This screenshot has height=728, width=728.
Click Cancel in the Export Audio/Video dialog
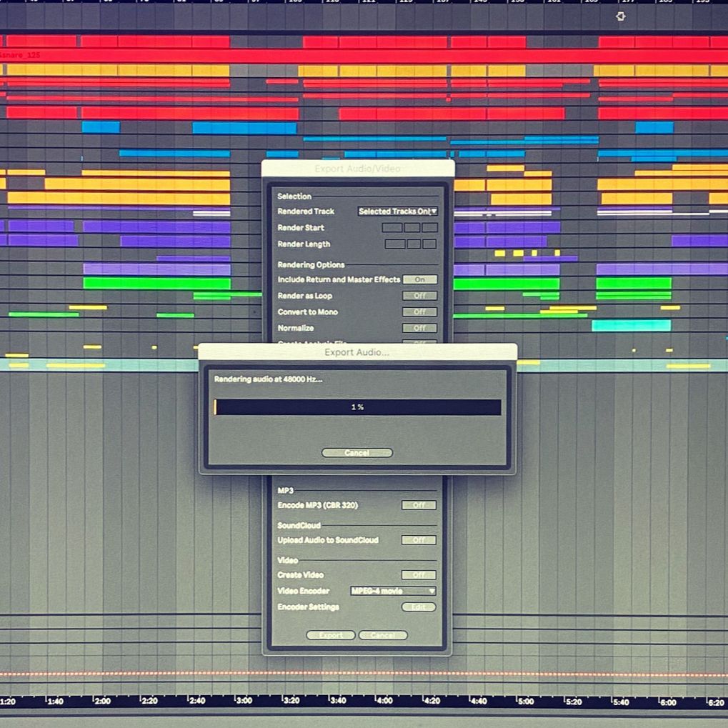(383, 635)
